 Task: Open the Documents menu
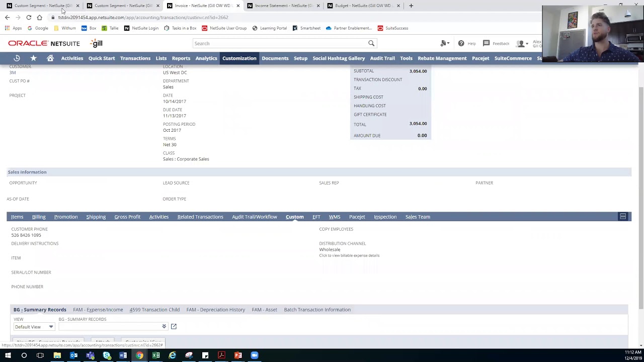tap(275, 58)
